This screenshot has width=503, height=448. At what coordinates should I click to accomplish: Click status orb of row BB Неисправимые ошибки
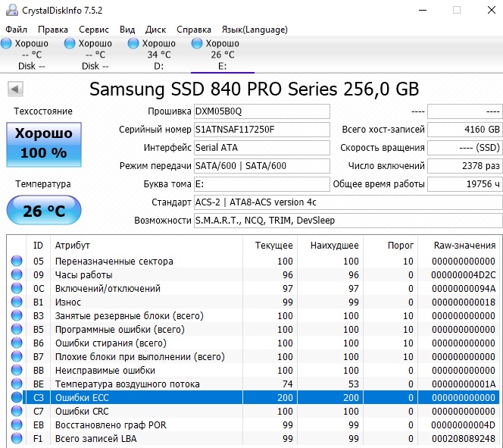pos(17,370)
